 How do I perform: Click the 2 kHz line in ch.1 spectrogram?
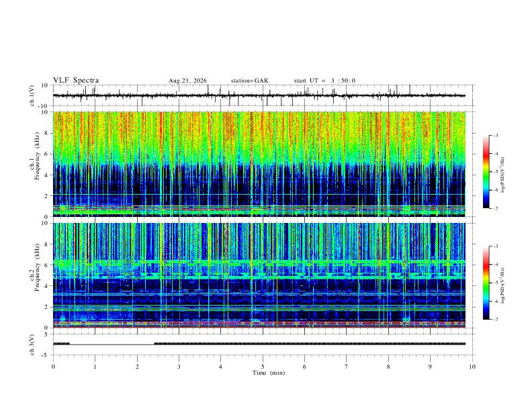coord(259,195)
